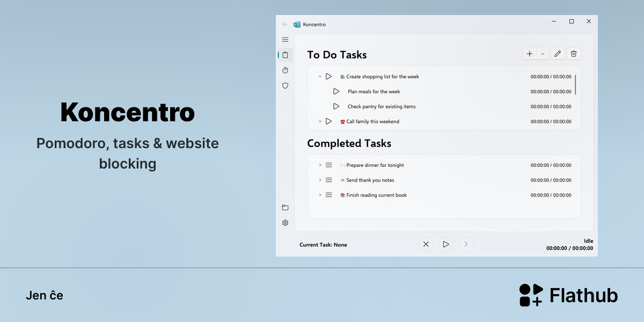Select Prepare dinner for tonight text
The height and width of the screenshot is (322, 644).
pyautogui.click(x=375, y=165)
